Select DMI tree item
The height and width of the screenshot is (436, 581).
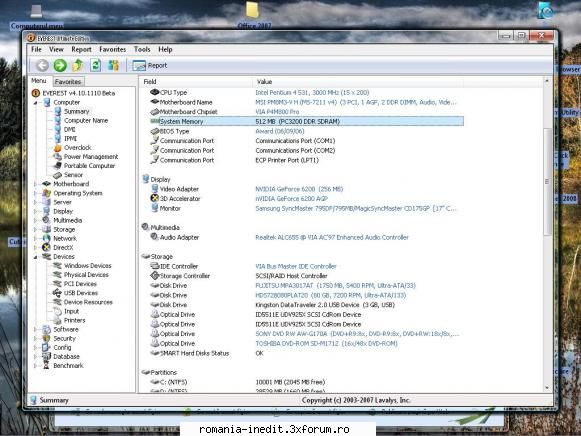pyautogui.click(x=70, y=129)
